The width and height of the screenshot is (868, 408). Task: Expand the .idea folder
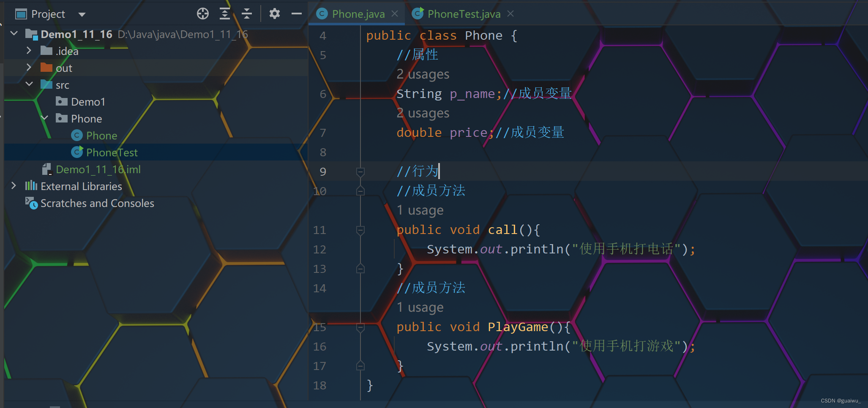click(x=29, y=51)
